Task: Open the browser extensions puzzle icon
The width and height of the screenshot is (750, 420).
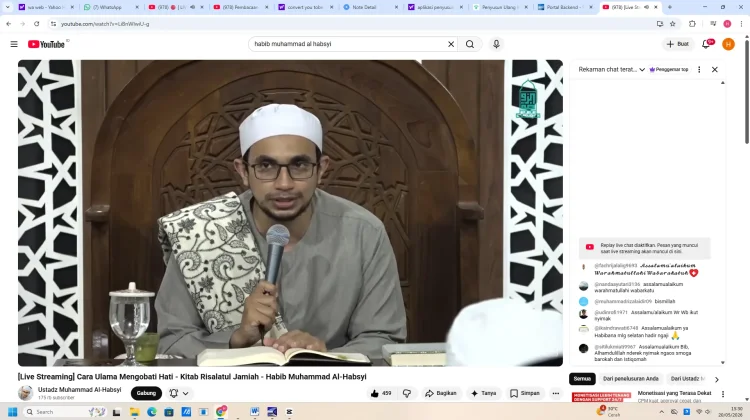Action: [692, 23]
